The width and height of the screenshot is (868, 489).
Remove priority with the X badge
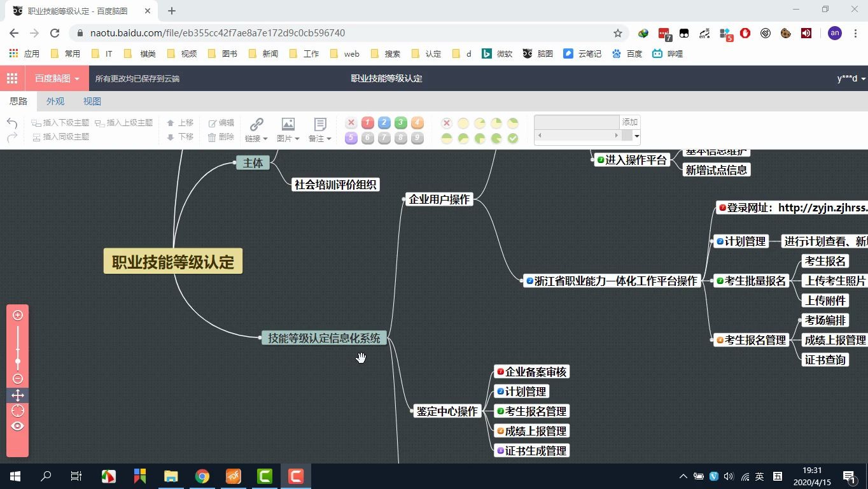[351, 123]
